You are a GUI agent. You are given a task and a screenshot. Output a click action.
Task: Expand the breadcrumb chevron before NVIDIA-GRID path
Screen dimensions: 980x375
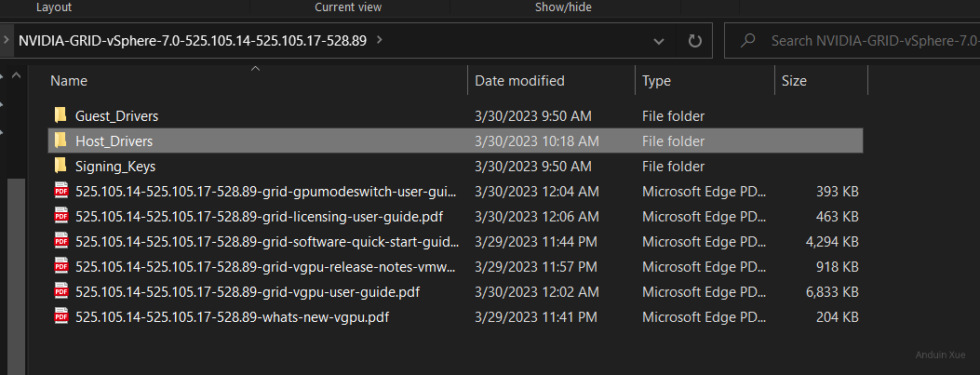click(7, 41)
